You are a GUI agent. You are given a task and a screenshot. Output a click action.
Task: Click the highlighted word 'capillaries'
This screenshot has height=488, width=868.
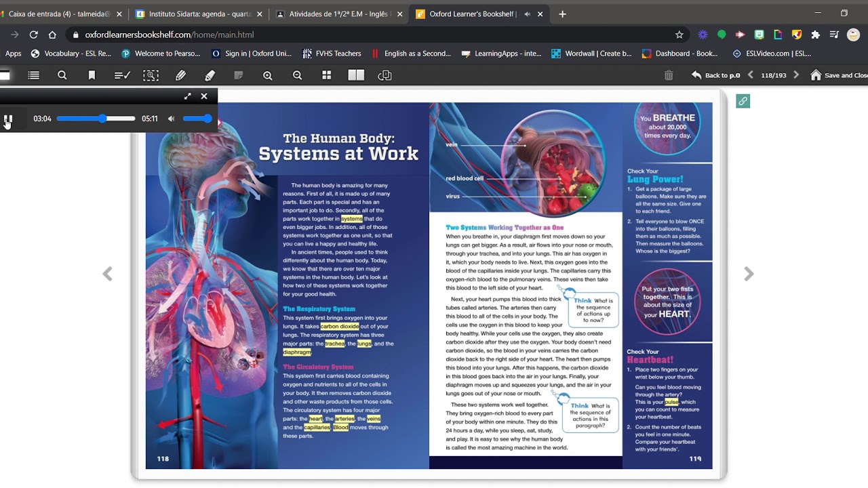(317, 428)
